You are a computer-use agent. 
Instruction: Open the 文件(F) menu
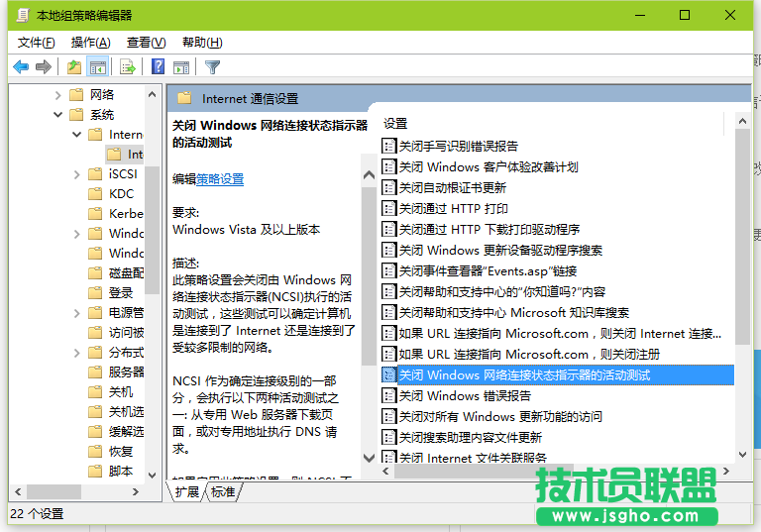[x=37, y=43]
